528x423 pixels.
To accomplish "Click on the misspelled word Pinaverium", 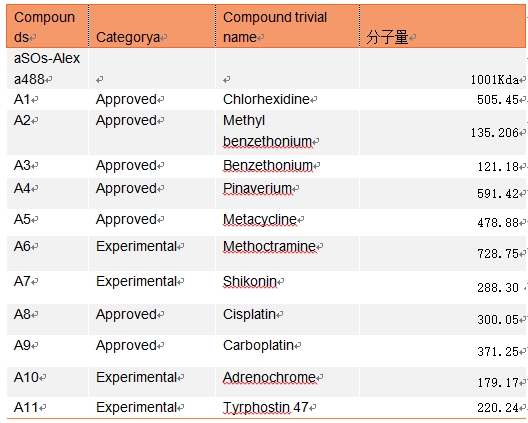I will coord(257,188).
